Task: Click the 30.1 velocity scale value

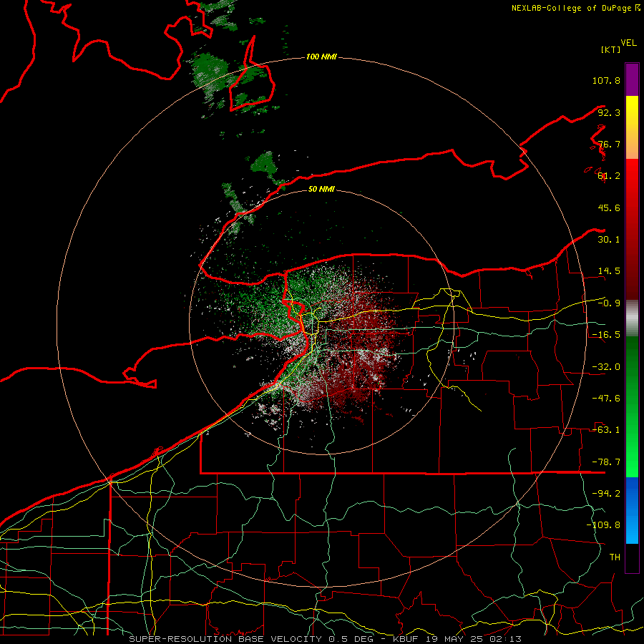Action: pyautogui.click(x=609, y=240)
